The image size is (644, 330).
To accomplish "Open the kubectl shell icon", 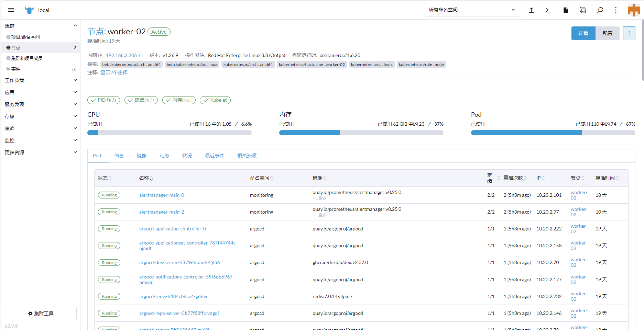I will click(548, 10).
